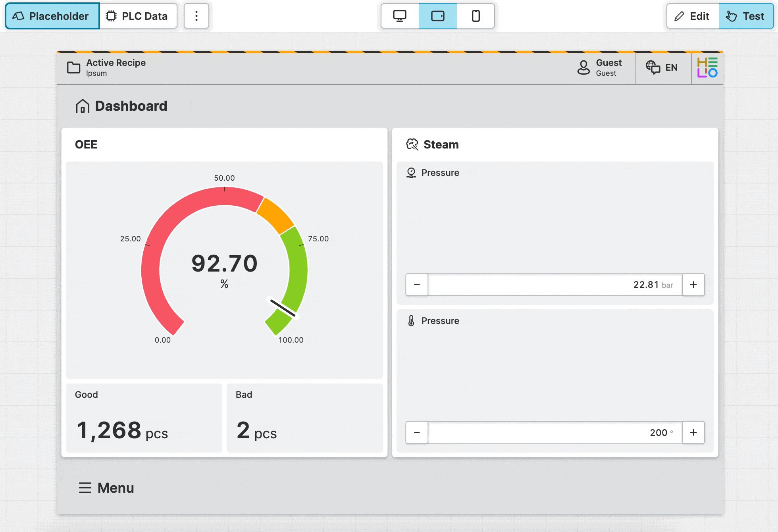Image resolution: width=778 pixels, height=532 pixels.
Task: Click the OEE gauge needle indicator
Action: click(x=283, y=308)
